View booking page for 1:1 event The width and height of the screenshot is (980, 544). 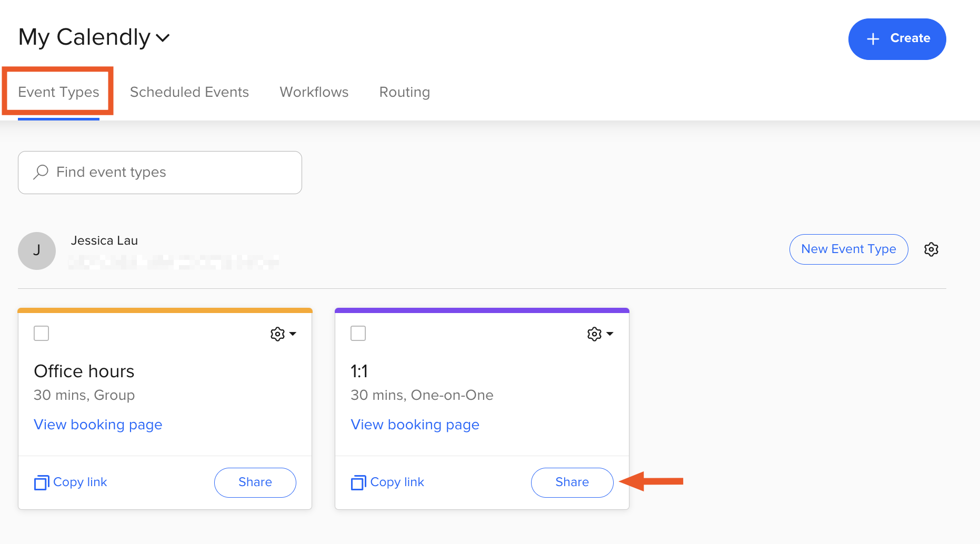(x=415, y=425)
